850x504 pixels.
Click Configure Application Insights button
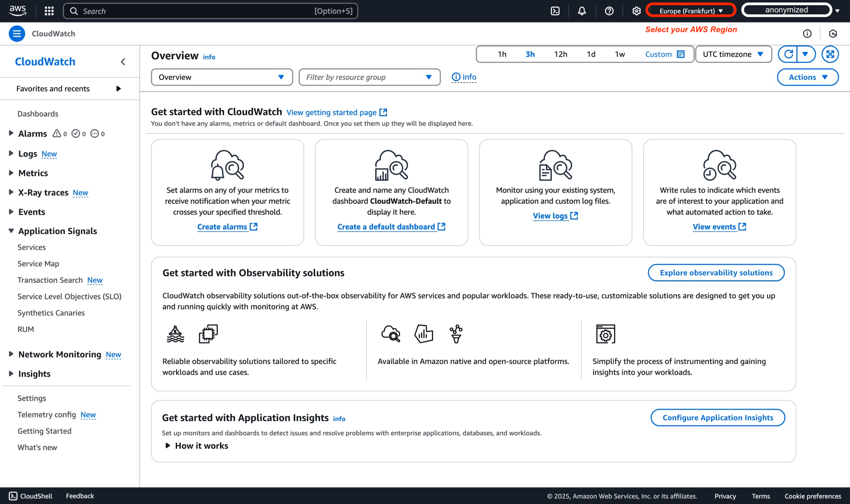(x=718, y=418)
